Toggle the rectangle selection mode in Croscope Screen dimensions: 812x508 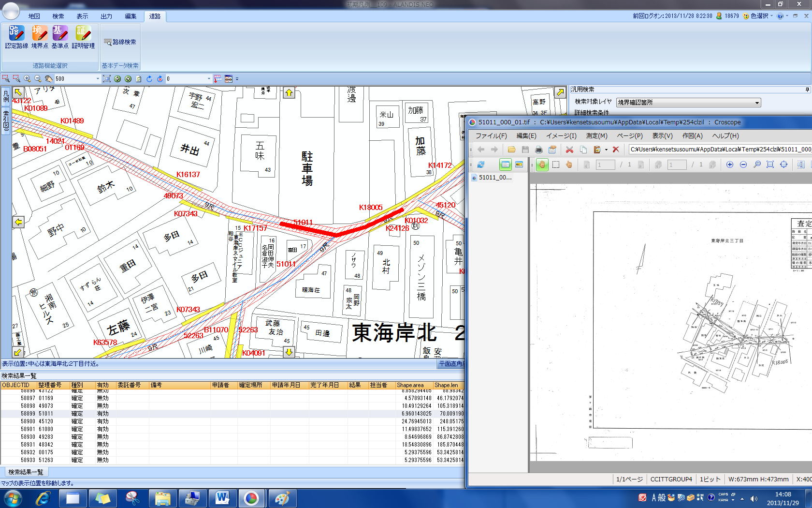(x=556, y=165)
